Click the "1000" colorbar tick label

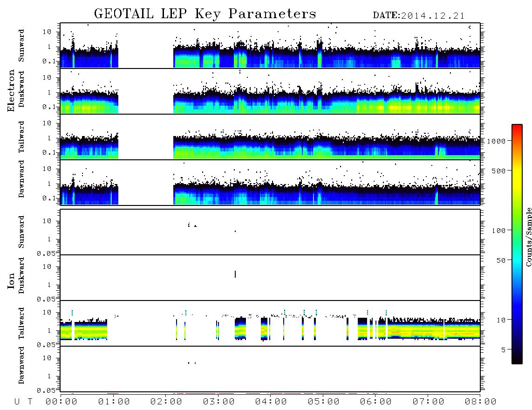(496, 141)
